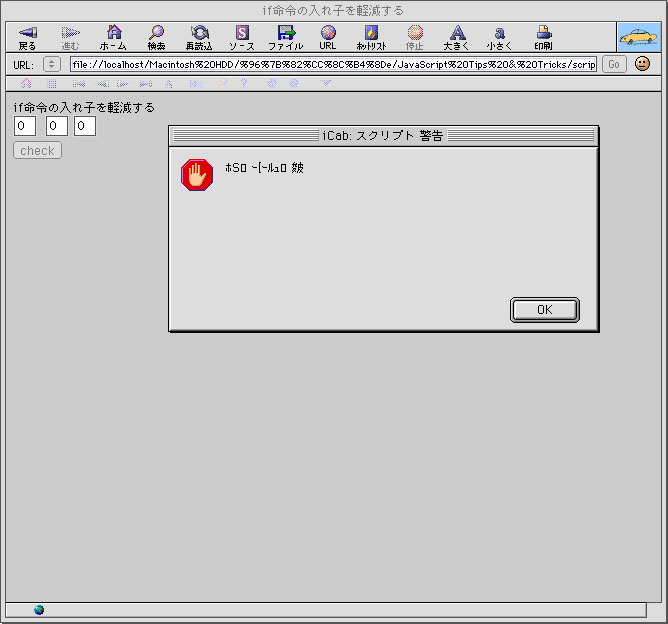Open the URL history stepper arrows
This screenshot has height=624, width=668.
52,64
